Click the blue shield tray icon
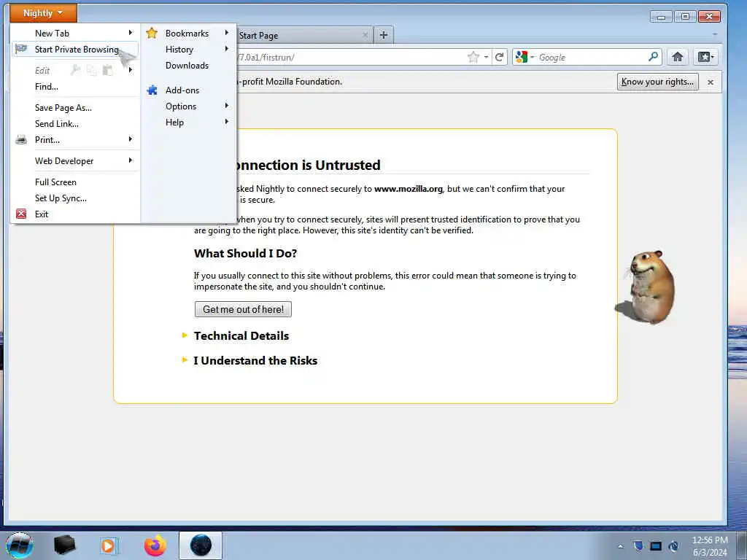This screenshot has height=560, width=747. [638, 545]
